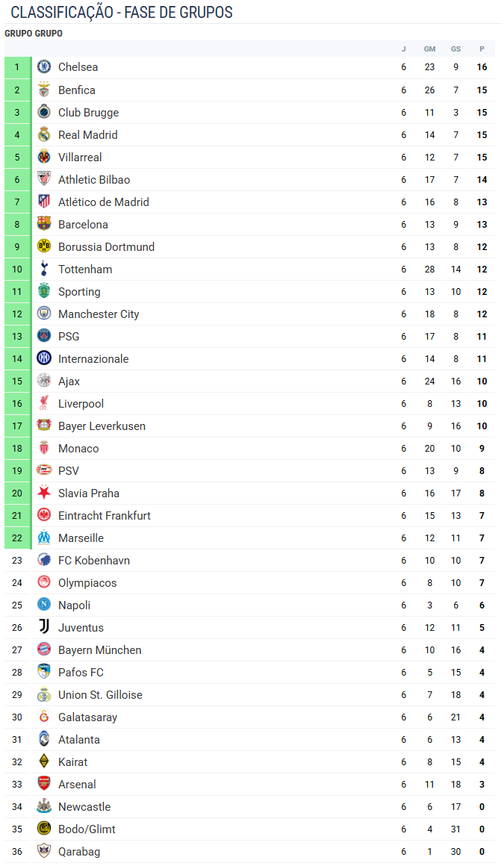Click the GM goals scored column header
The image size is (504, 866).
point(429,49)
